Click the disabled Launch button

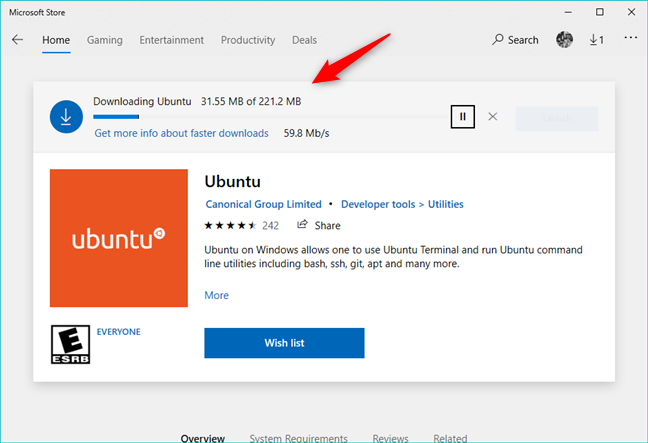(557, 119)
